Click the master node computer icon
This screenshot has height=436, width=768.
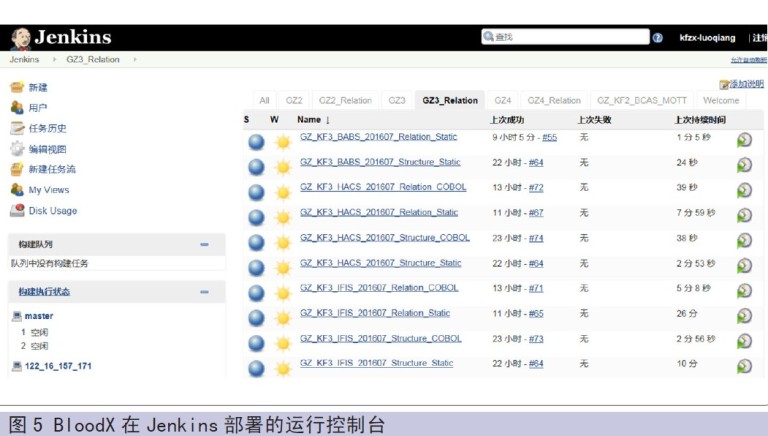click(x=17, y=316)
